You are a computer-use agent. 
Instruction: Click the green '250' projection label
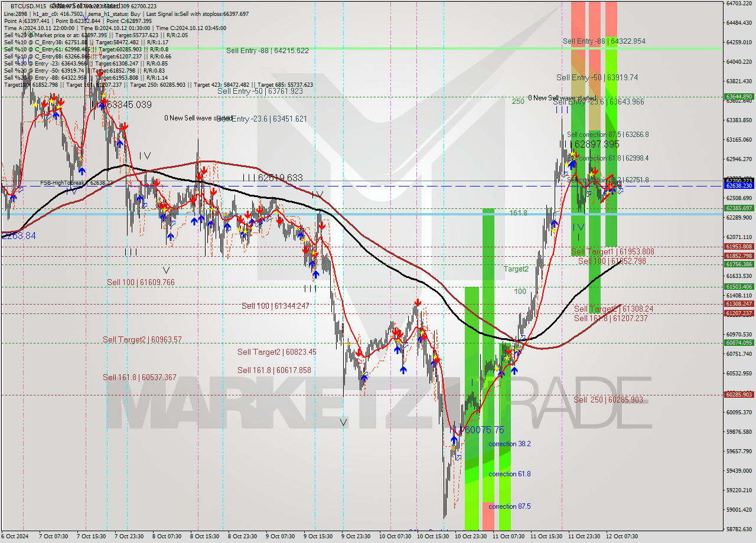click(x=518, y=102)
